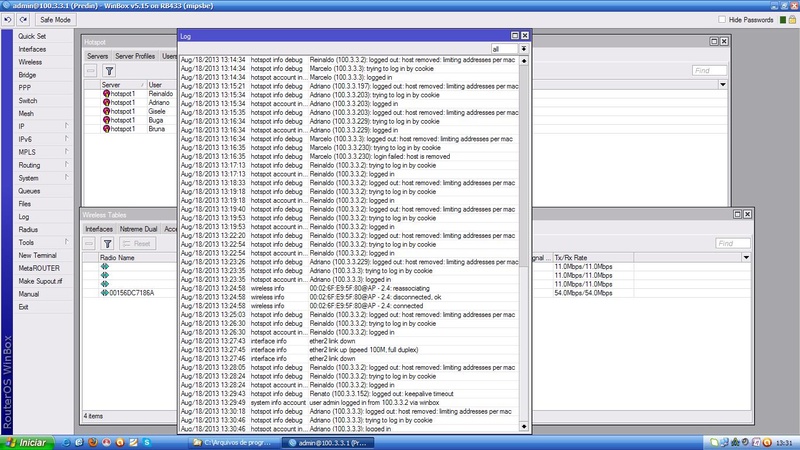The width and height of the screenshot is (800, 450).
Task: Expand the Tools submenu arrow
Action: click(x=67, y=242)
